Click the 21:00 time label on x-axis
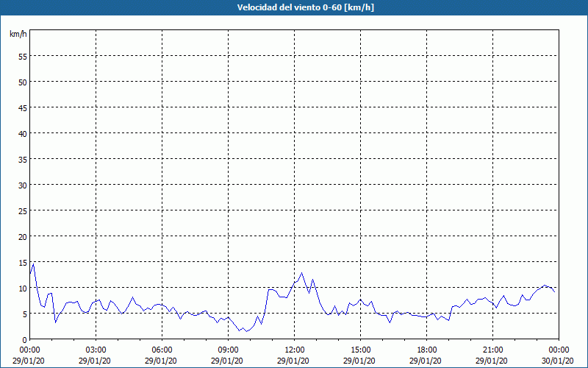Image resolution: width=588 pixels, height=368 pixels. (492, 350)
